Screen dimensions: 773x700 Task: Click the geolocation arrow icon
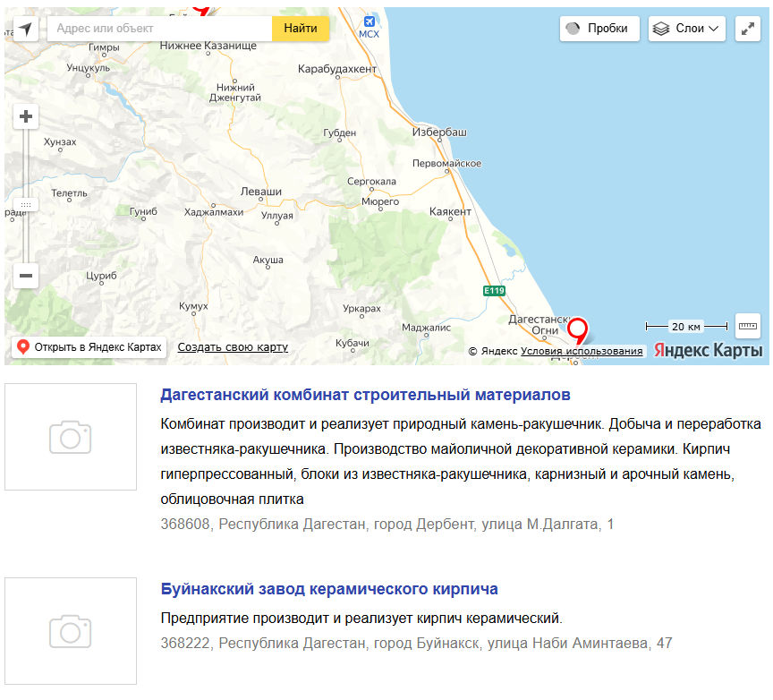26,29
